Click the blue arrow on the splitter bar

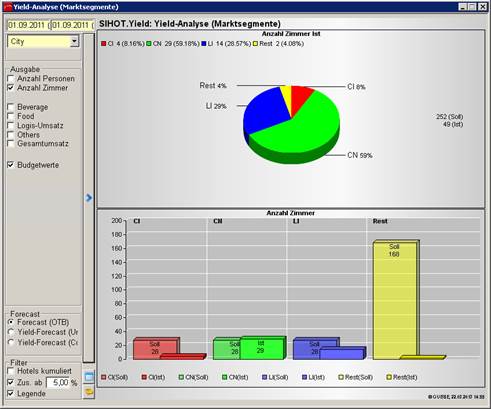click(x=89, y=198)
